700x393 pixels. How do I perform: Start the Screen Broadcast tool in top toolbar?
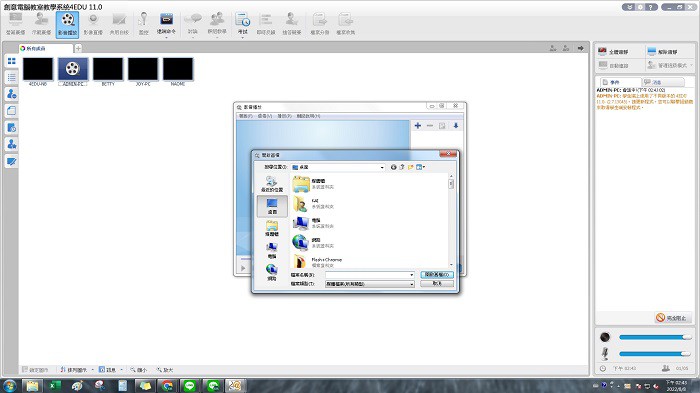(x=16, y=24)
